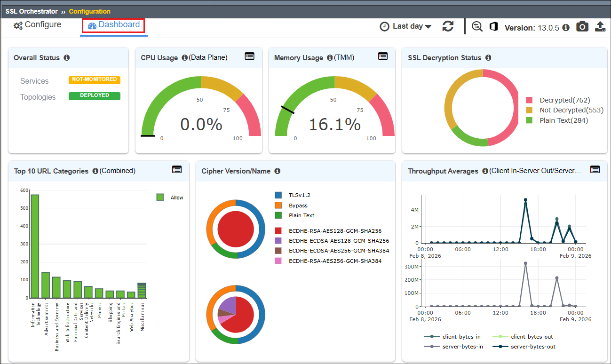The image size is (611, 364).
Task: Open the Top 10 URL Categories info icon
Action: pos(95,171)
